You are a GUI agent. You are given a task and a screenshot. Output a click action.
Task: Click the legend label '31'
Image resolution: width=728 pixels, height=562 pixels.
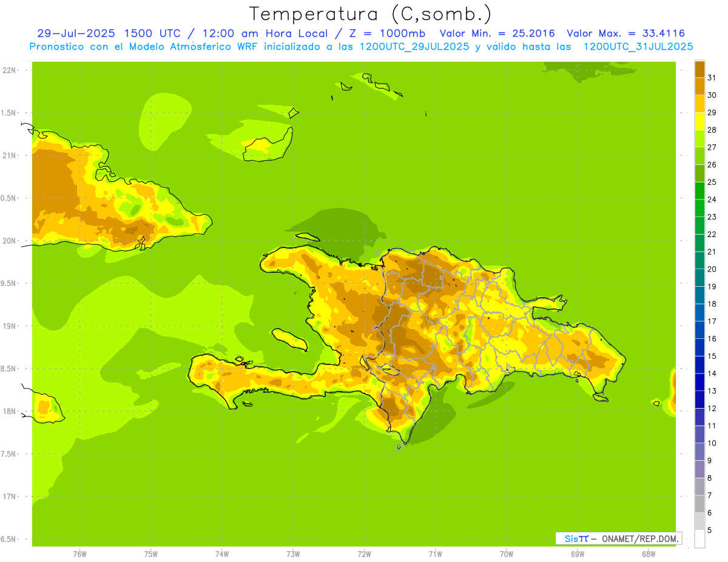pyautogui.click(x=712, y=78)
